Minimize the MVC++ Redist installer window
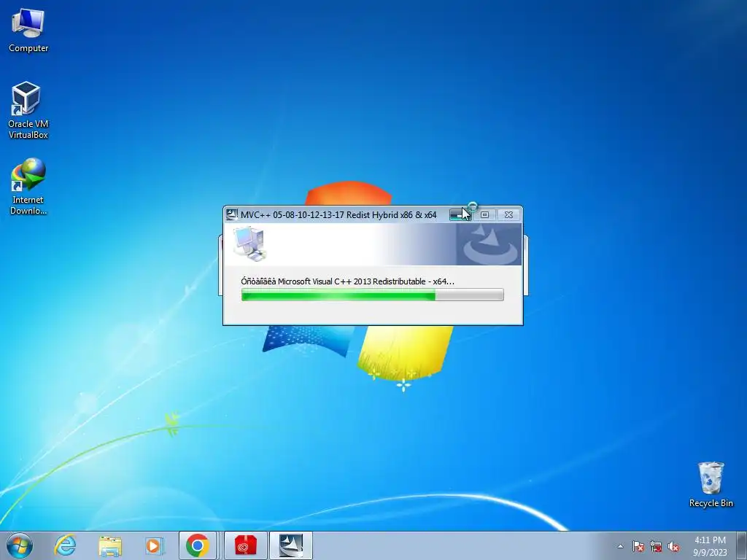747x560 pixels. click(x=460, y=215)
